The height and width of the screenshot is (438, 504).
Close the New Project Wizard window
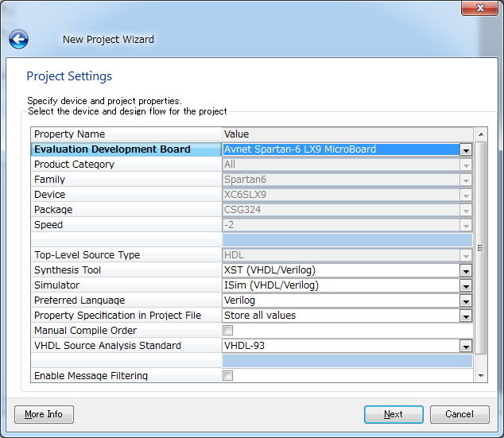[479, 8]
